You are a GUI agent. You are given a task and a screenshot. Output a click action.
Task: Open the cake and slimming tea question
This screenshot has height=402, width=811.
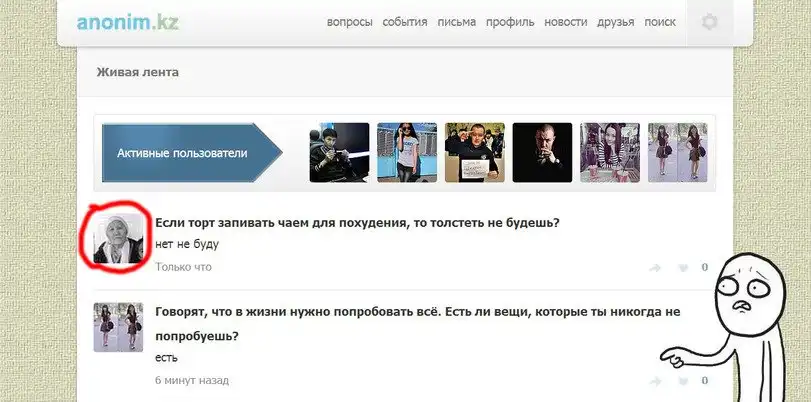(x=357, y=222)
